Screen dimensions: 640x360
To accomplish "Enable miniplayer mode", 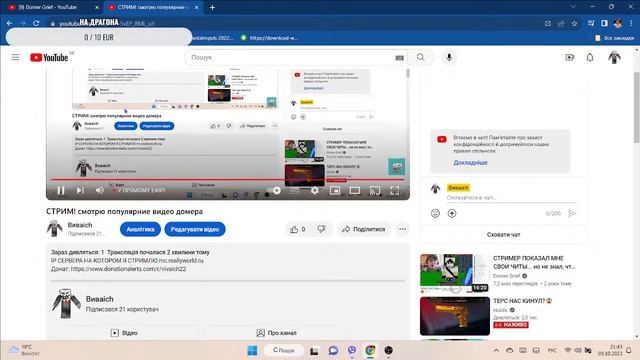I will 335,190.
